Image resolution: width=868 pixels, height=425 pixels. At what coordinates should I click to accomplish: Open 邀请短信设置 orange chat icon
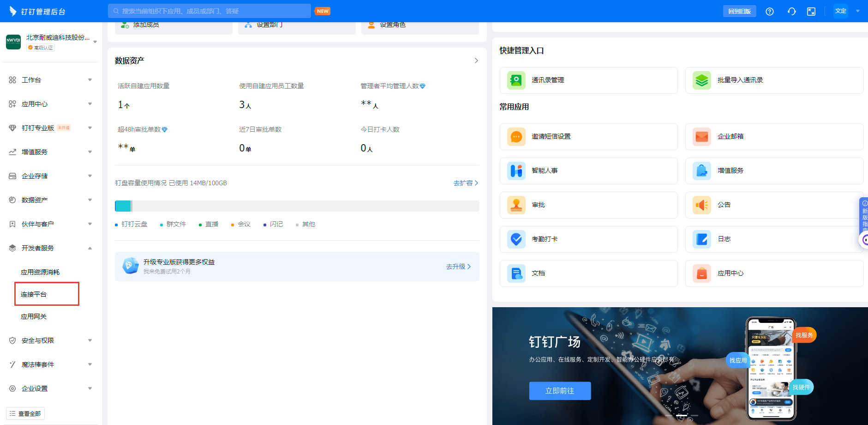coord(516,137)
